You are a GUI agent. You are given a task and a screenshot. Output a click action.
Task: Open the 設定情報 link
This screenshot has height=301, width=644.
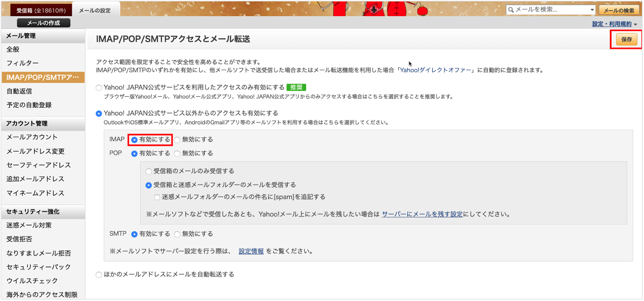click(x=251, y=251)
